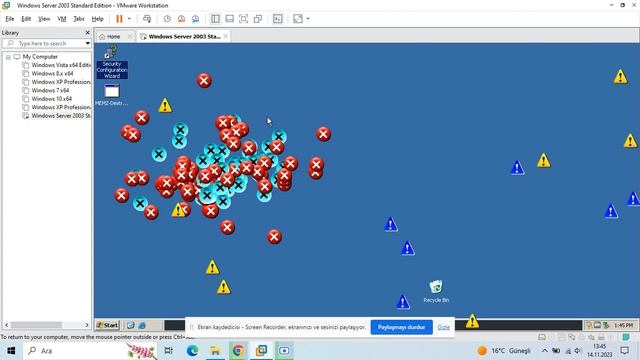Image resolution: width=640 pixels, height=360 pixels.
Task: Revert the VM to previous snapshot
Action: [x=181, y=19]
